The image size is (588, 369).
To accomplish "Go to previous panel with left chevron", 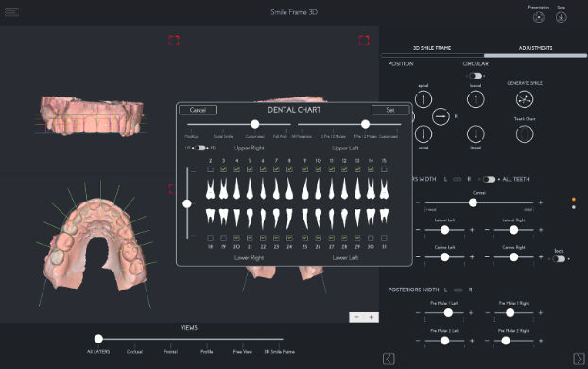I will click(389, 359).
